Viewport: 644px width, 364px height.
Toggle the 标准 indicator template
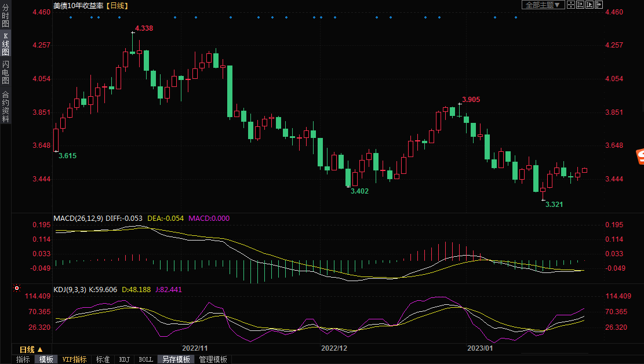click(x=103, y=359)
